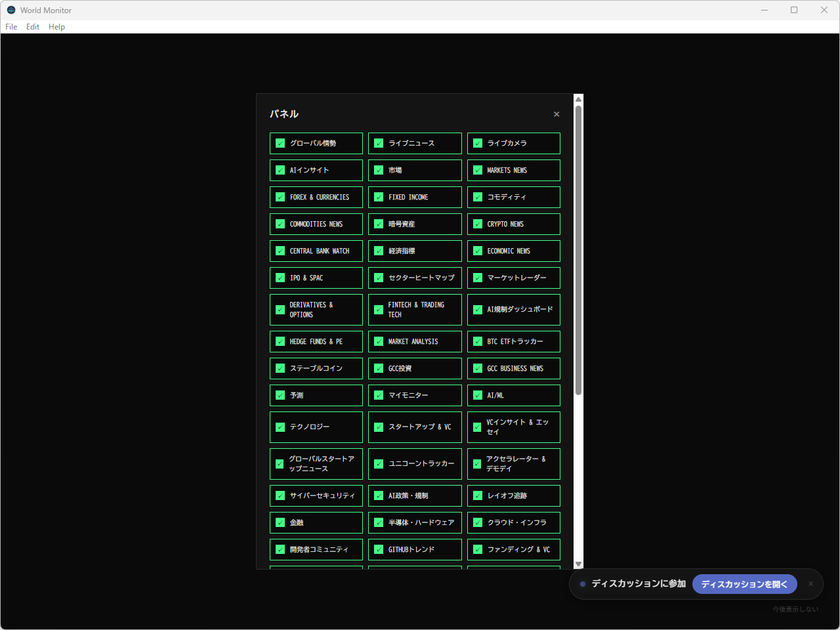Toggle the IPO & SPAC checkbox

tap(280, 278)
